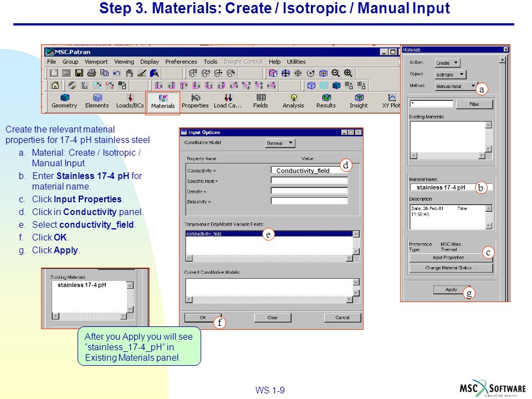Image resolution: width=532 pixels, height=399 pixels.
Task: Click Current Constitutive Models horizontal scrollbar
Action: coord(269,300)
